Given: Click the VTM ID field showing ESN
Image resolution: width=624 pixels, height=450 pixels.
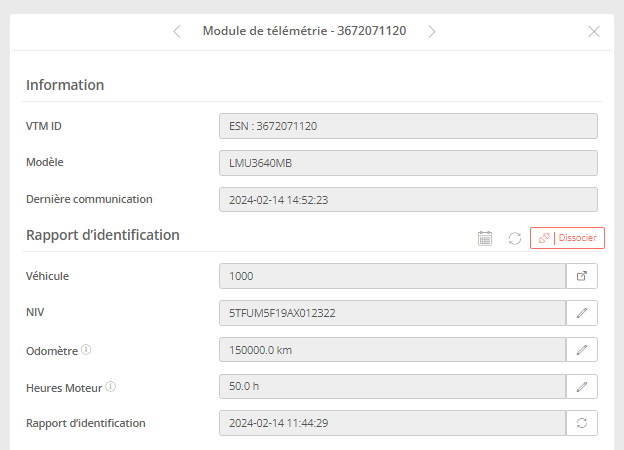Looking at the screenshot, I should tap(408, 126).
